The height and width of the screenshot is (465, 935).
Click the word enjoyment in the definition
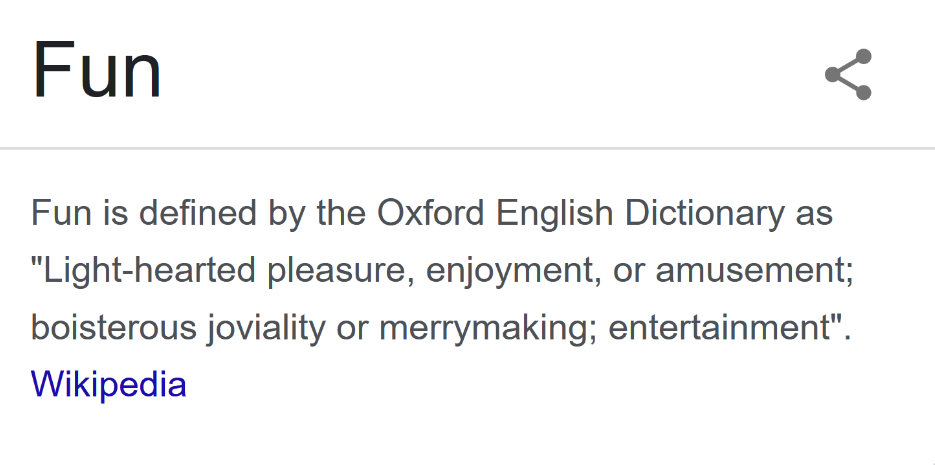pyautogui.click(x=508, y=270)
